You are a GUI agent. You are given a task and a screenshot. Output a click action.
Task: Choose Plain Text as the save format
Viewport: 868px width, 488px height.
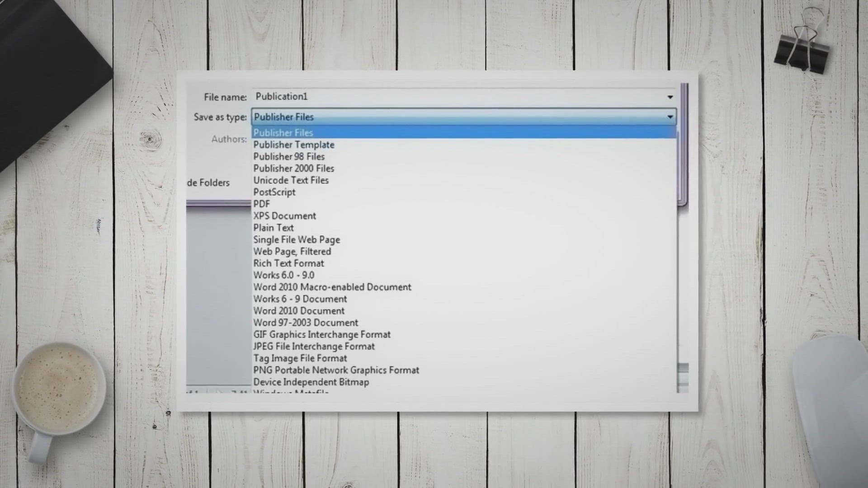coord(274,228)
